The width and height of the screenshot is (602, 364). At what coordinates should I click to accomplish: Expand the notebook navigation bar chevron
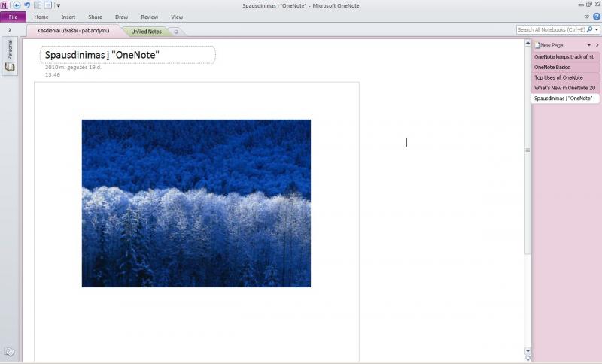pyautogui.click(x=10, y=30)
